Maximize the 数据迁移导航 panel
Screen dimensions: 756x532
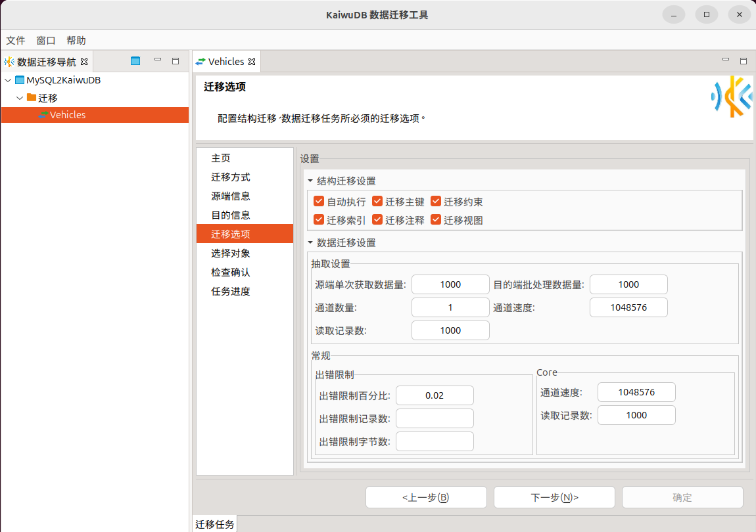[176, 61]
